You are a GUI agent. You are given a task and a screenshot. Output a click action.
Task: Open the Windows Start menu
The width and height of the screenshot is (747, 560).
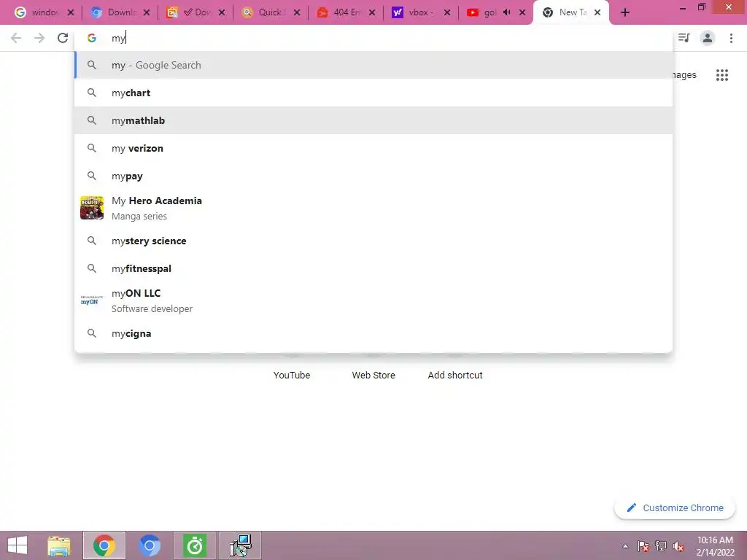pos(18,545)
